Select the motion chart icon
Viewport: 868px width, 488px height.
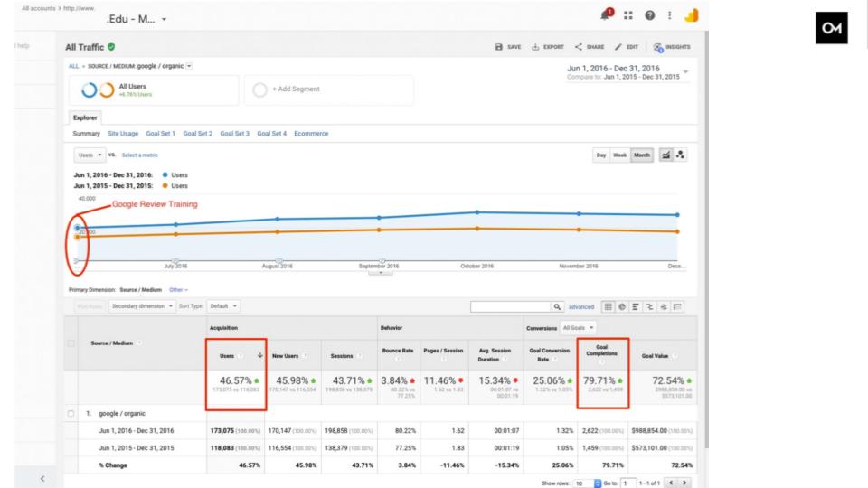[680, 155]
